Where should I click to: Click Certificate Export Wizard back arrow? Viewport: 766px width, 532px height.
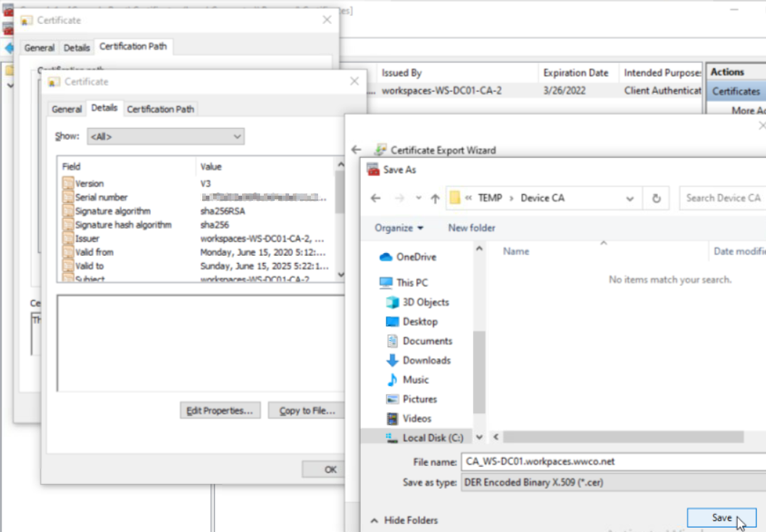click(356, 149)
